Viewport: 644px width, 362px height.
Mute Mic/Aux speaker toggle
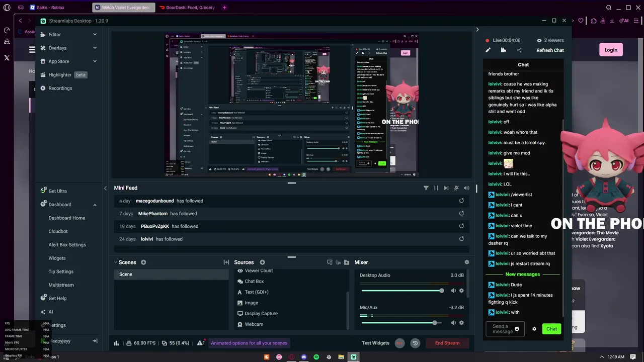pyautogui.click(x=453, y=323)
